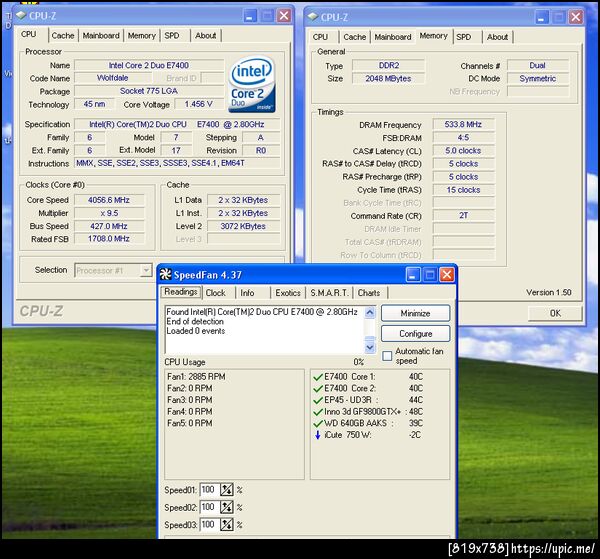Screen dimensions: 600x559
Task: Select Name field Intel Core 2 Duo E7400
Action: pyautogui.click(x=149, y=65)
